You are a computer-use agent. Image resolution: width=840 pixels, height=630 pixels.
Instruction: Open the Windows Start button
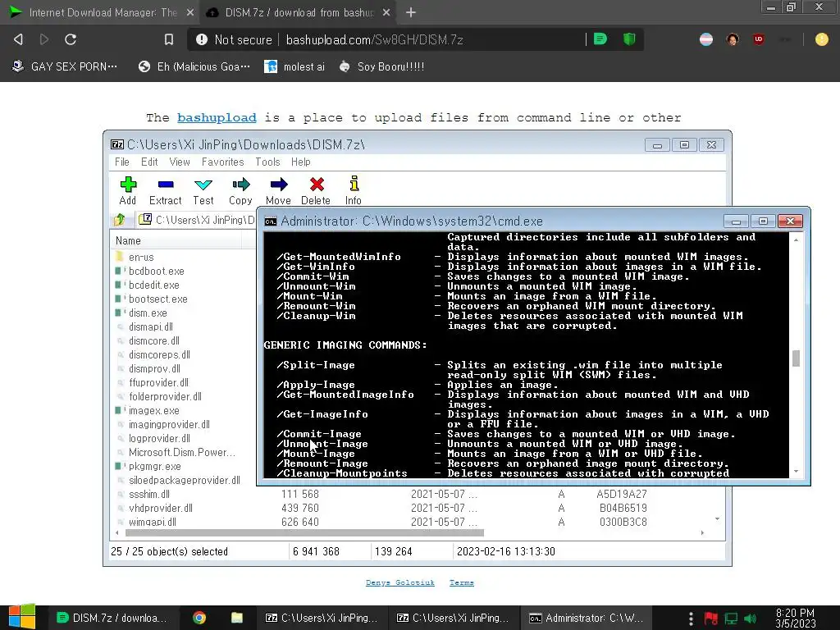[22, 617]
